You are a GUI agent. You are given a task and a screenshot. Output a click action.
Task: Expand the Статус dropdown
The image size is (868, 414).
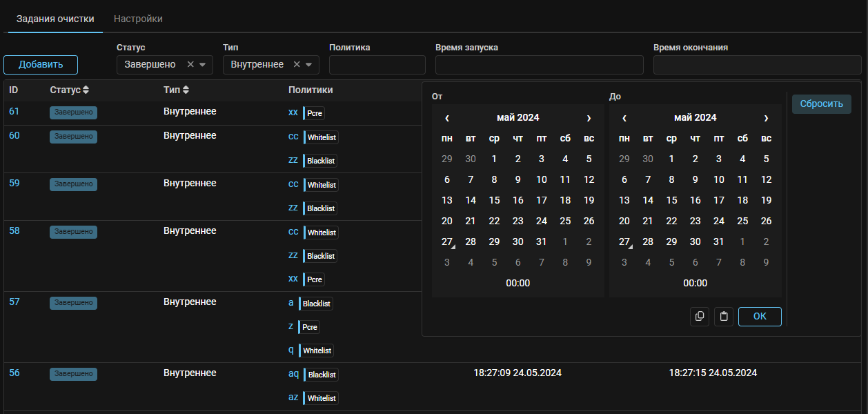(203, 65)
